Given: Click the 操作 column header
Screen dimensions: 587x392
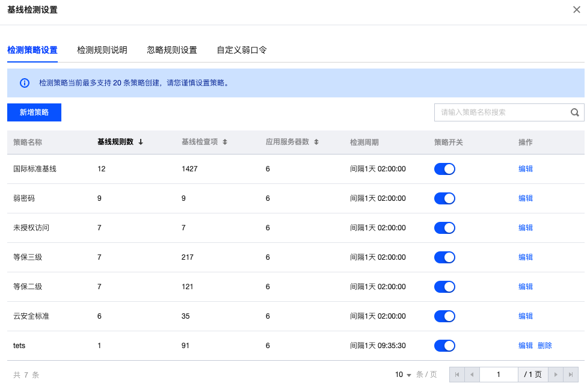Looking at the screenshot, I should click(525, 142).
